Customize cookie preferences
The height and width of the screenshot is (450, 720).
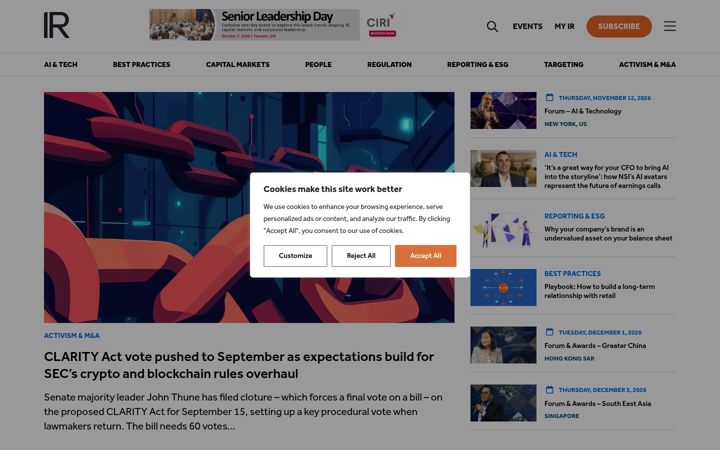tap(295, 256)
